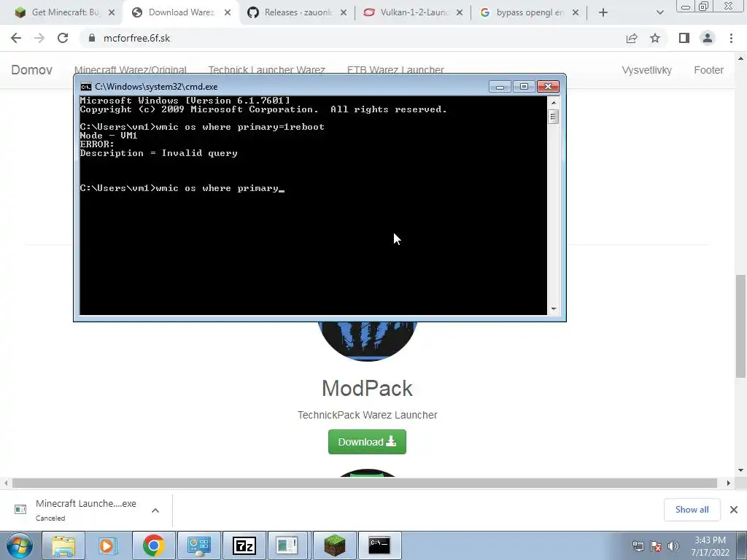Share this page icon in address bar

632,38
